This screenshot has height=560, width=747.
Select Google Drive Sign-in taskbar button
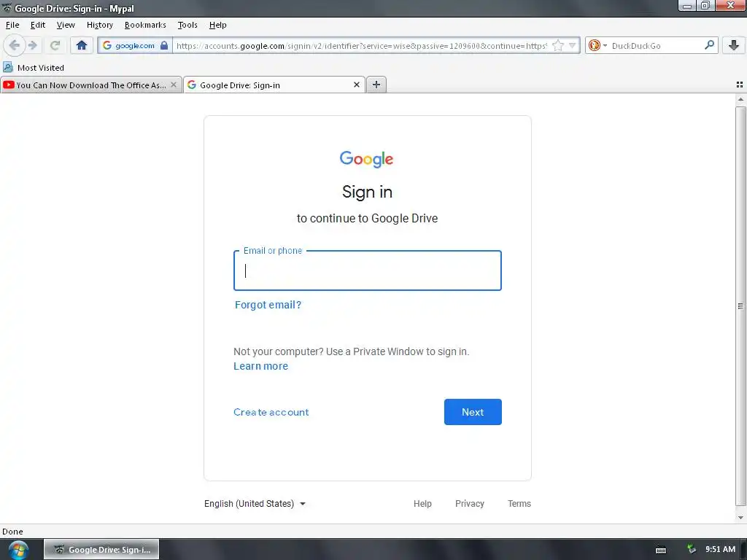(101, 550)
